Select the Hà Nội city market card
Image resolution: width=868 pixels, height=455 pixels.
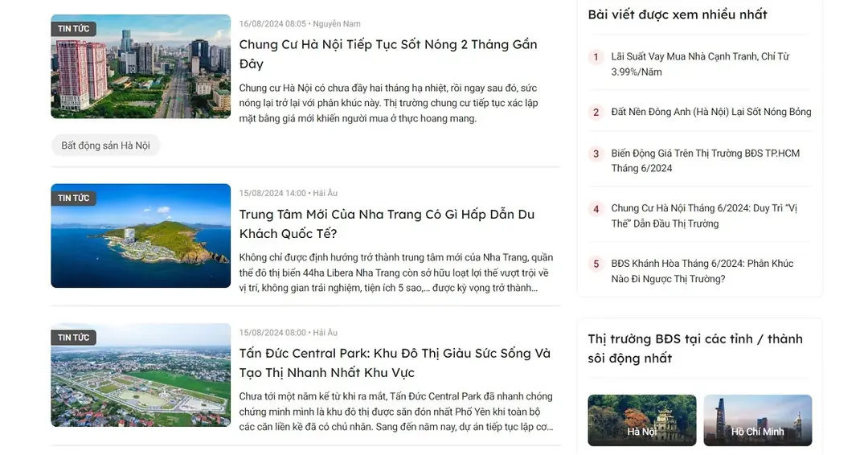tap(642, 420)
